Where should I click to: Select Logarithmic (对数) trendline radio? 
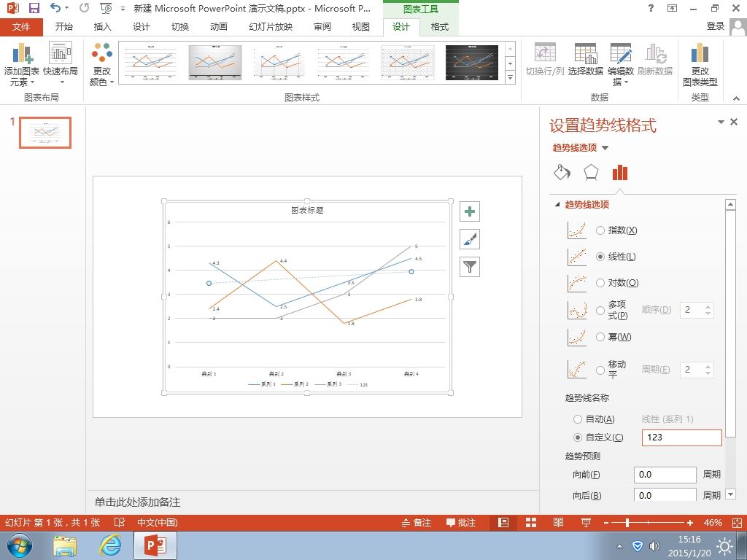[x=600, y=283]
